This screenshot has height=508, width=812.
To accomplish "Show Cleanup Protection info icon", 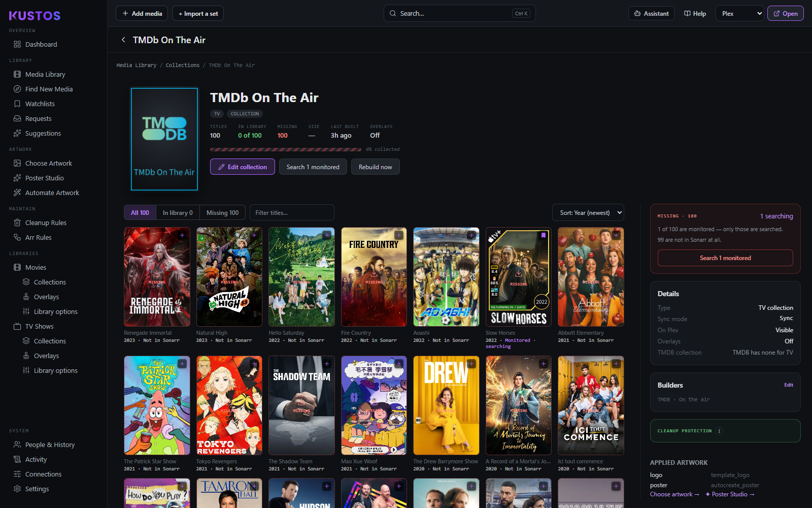I will [x=719, y=431].
